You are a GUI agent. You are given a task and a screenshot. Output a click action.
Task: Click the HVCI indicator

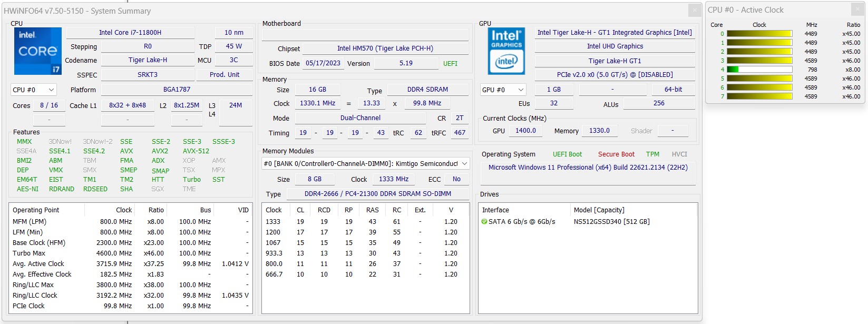click(x=679, y=154)
